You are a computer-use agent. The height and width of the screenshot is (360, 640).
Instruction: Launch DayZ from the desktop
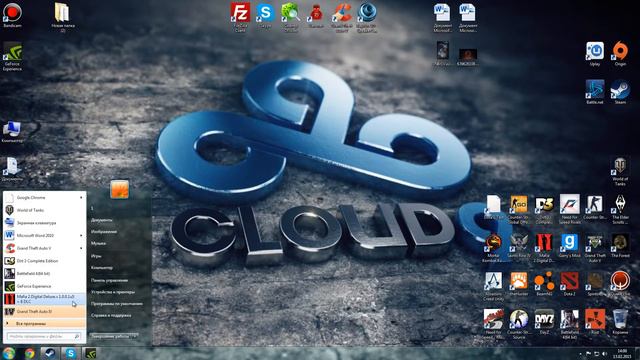544,322
